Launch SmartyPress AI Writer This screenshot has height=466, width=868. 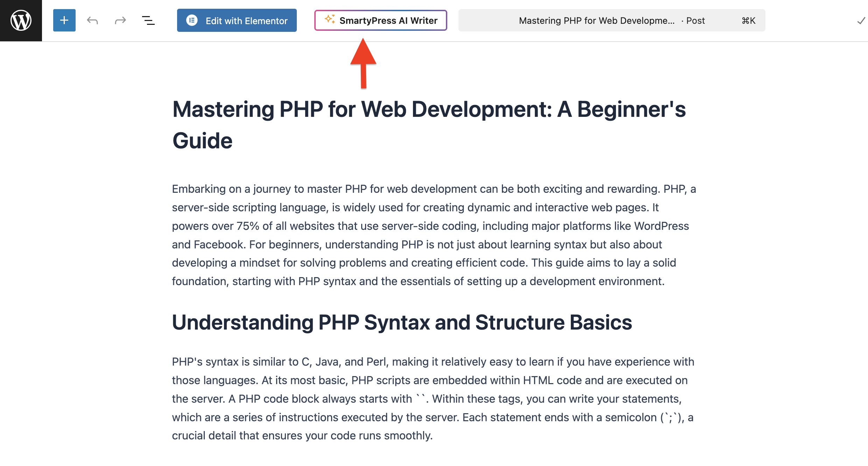click(x=388, y=21)
